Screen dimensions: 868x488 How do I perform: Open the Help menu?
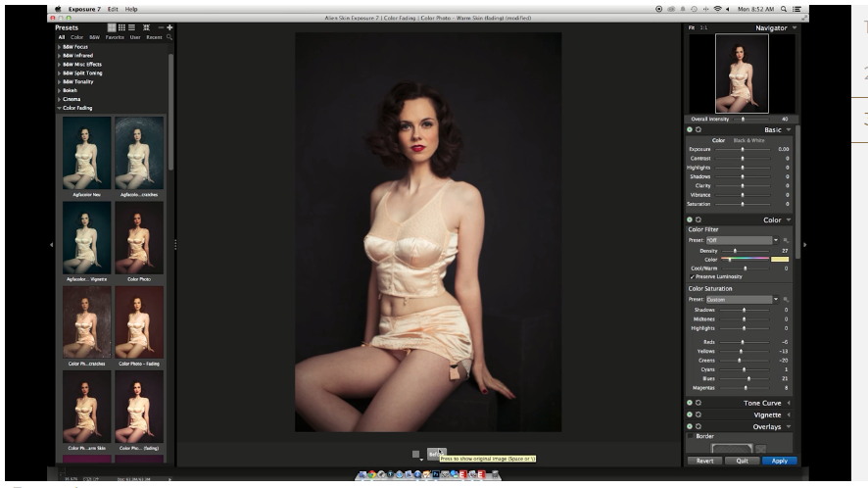(x=131, y=9)
